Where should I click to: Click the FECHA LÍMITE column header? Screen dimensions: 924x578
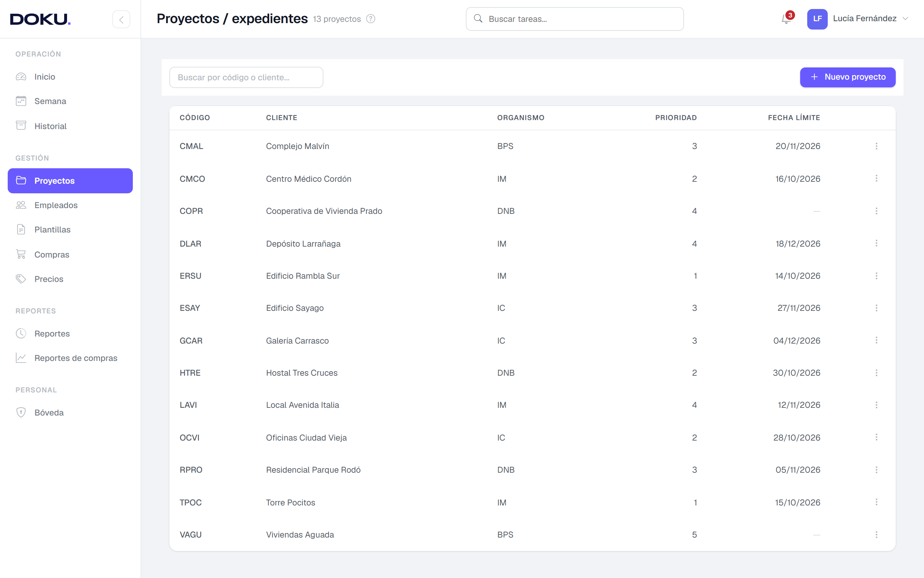click(794, 118)
